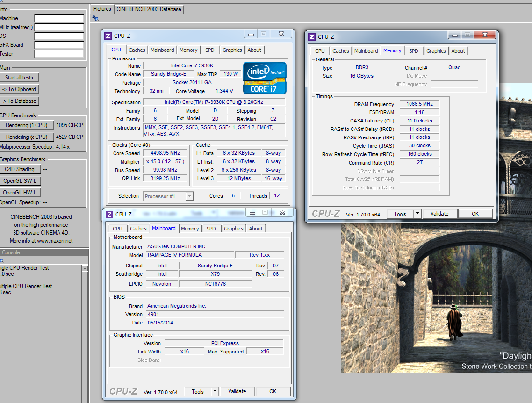
Task: Switch to the CINEBENCH 2003 Database tab
Action: (149, 9)
